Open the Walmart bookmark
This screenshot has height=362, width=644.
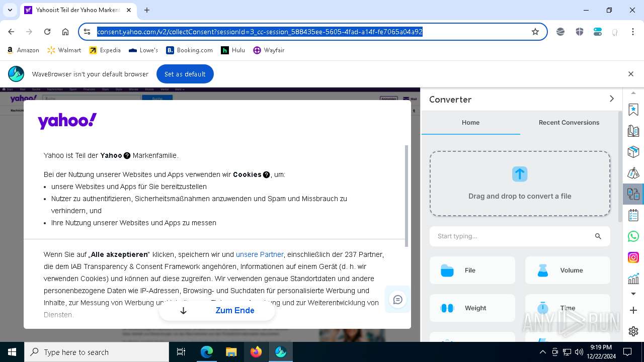click(64, 50)
